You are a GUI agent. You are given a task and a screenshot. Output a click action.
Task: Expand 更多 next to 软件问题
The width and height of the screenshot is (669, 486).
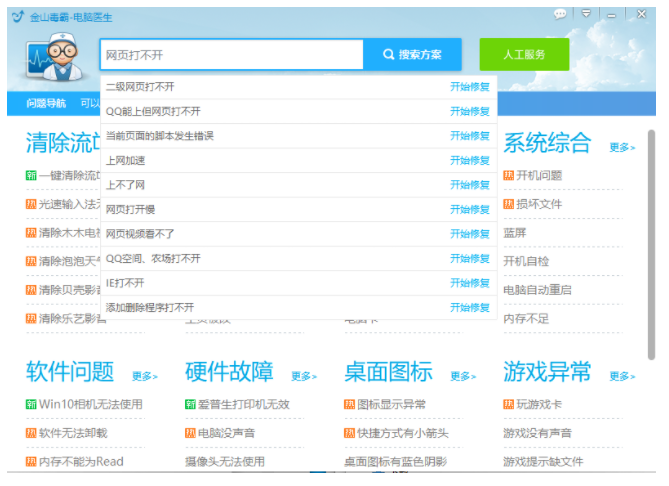click(144, 376)
